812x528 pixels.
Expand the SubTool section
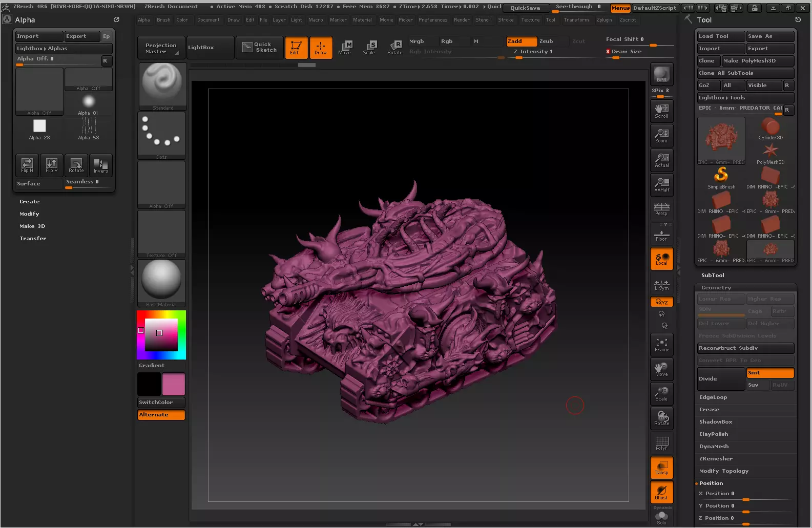click(x=713, y=276)
